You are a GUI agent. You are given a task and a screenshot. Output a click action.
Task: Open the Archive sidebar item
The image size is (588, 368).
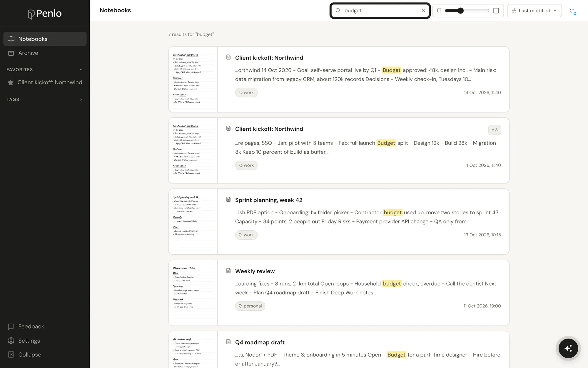pyautogui.click(x=45, y=53)
